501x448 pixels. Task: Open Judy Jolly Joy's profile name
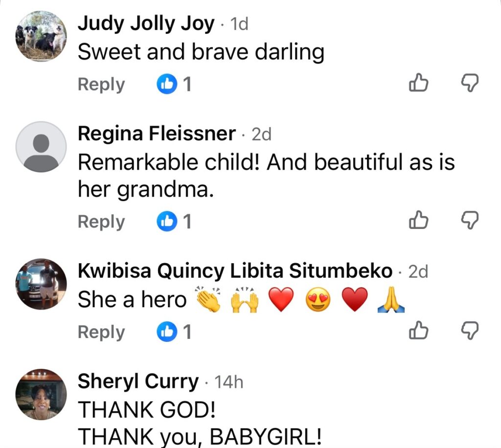[x=146, y=24]
